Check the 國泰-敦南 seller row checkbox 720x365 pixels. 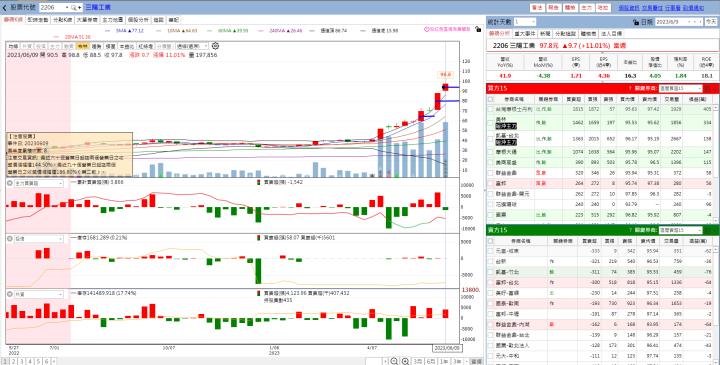click(x=491, y=303)
